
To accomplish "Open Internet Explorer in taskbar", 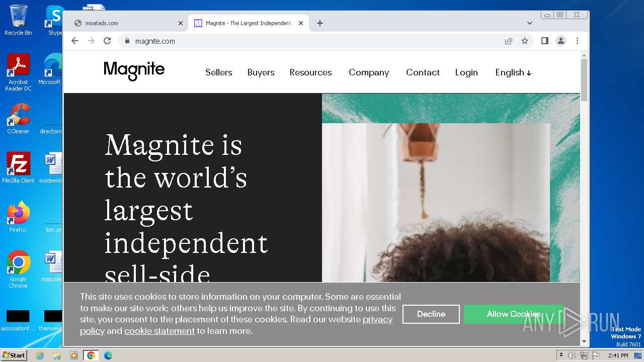I will coord(40,355).
